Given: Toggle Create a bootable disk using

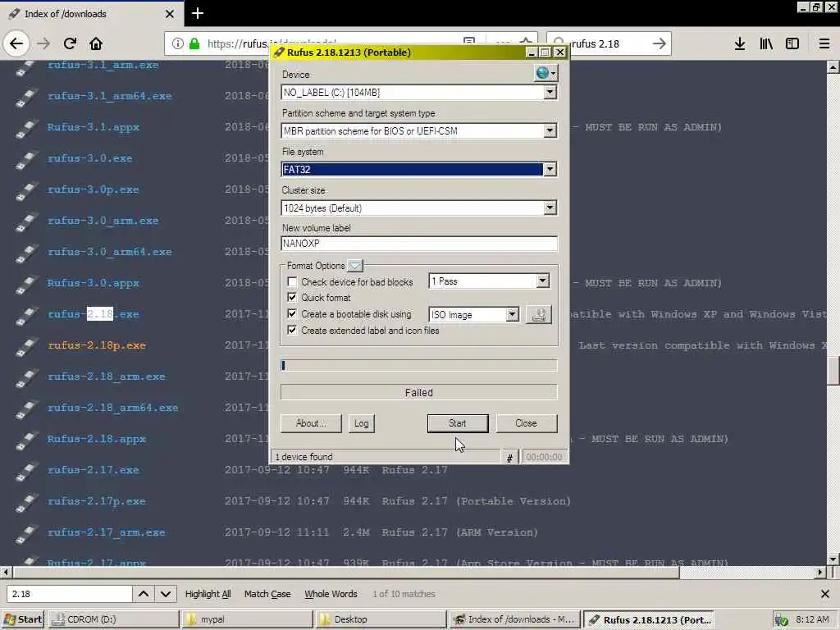Looking at the screenshot, I should click(292, 314).
